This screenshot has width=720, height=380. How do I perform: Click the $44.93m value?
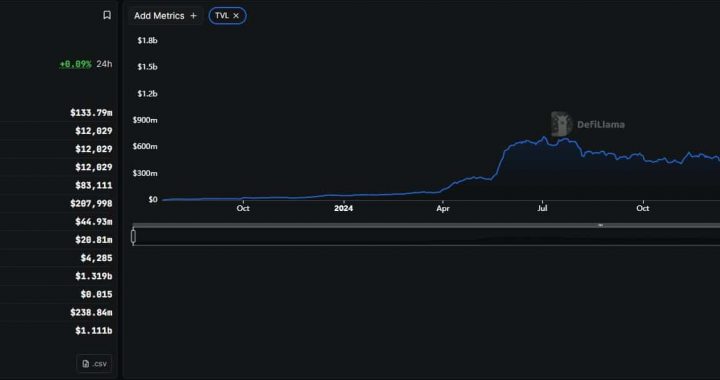(94, 222)
